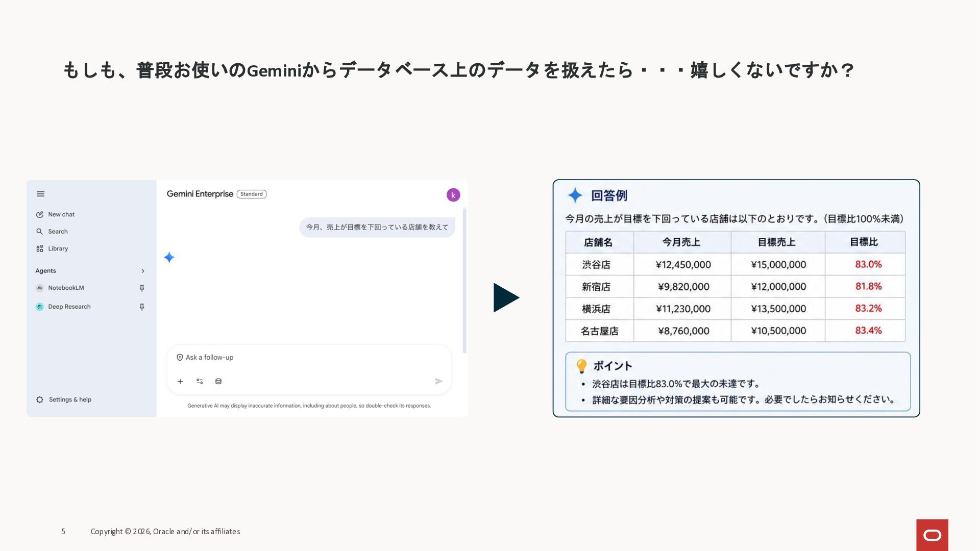Click the NotebookLM agent icon
This screenshot has height=551, width=980.
pos(39,288)
